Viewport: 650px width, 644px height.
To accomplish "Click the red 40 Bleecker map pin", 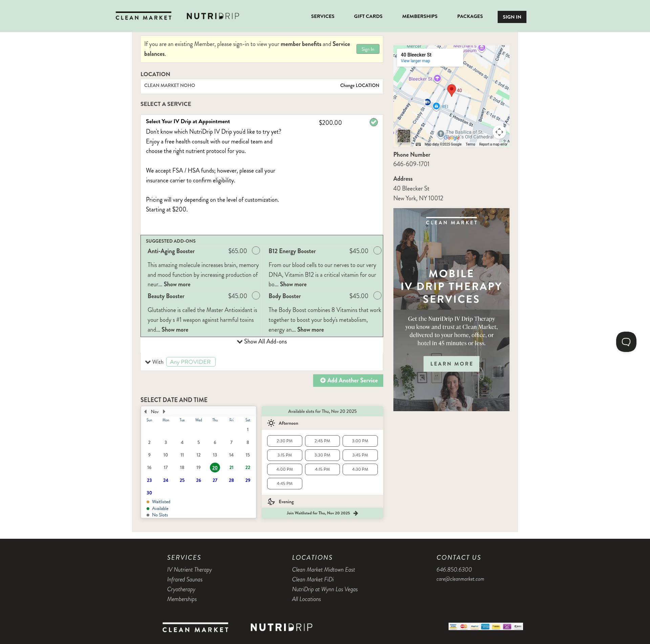I will pos(451,90).
